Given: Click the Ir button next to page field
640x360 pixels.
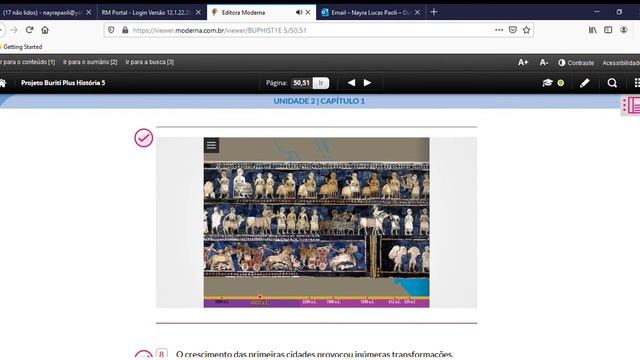Looking at the screenshot, I should 321,83.
